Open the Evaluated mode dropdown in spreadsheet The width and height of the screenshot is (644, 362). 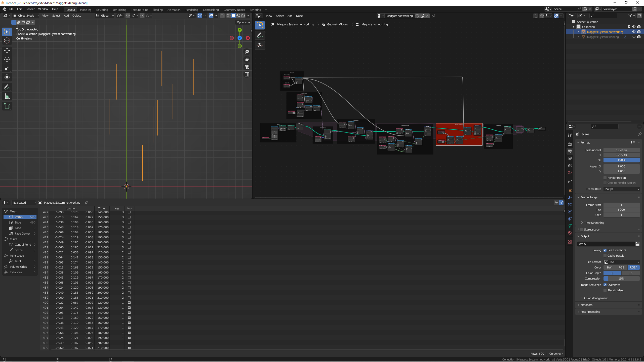(x=24, y=203)
